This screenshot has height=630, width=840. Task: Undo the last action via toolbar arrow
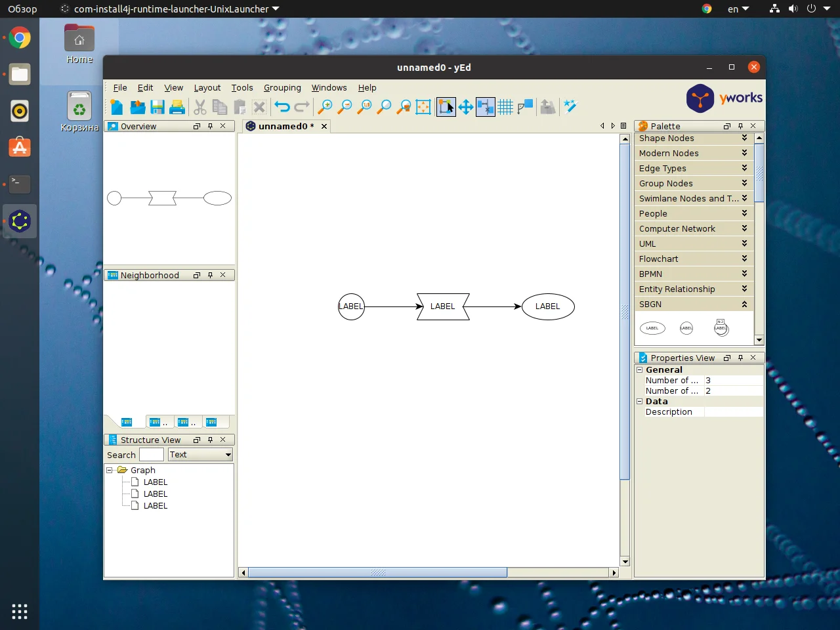click(x=282, y=106)
